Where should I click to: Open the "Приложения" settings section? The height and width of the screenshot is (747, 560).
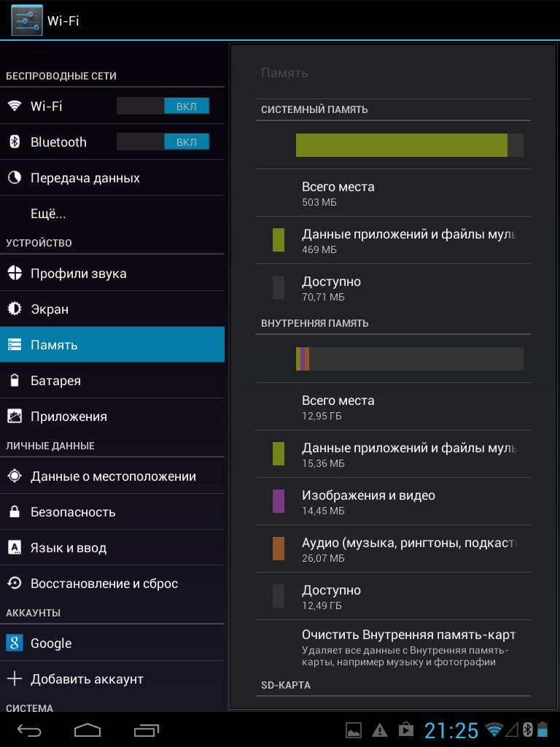pos(69,417)
